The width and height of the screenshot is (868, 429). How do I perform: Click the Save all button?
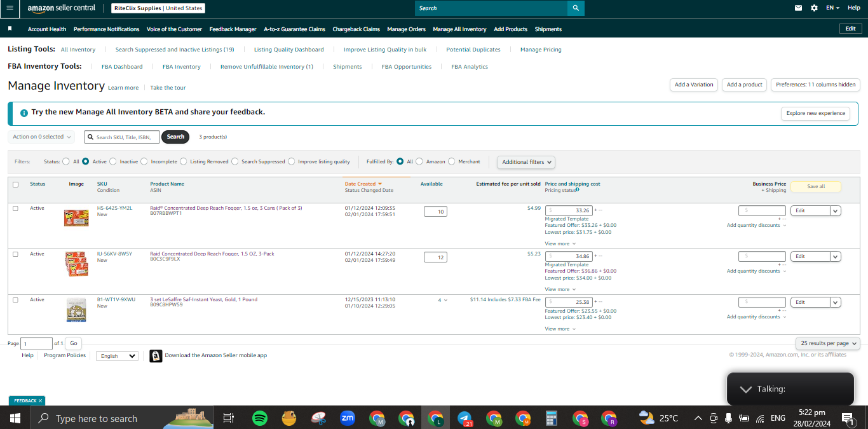click(x=816, y=187)
